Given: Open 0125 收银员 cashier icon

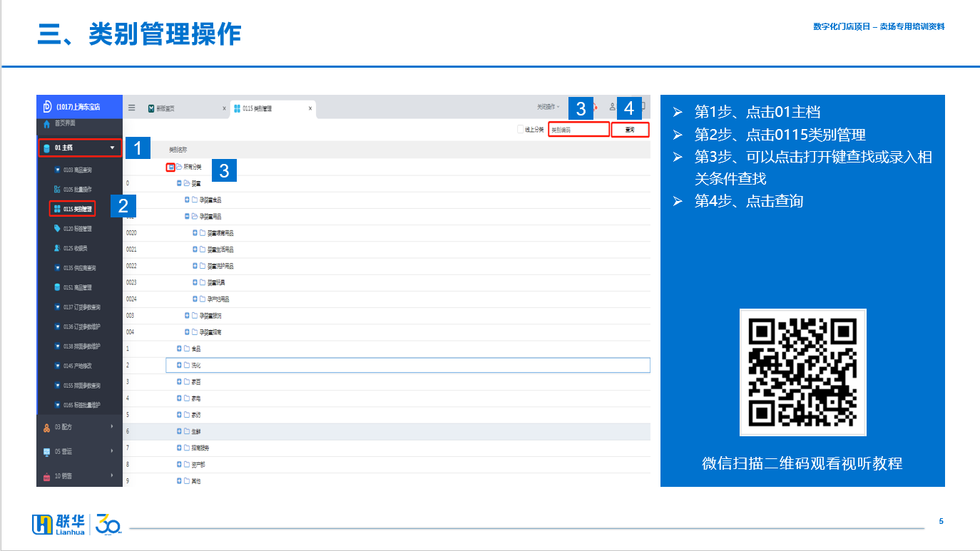Looking at the screenshot, I should (57, 248).
